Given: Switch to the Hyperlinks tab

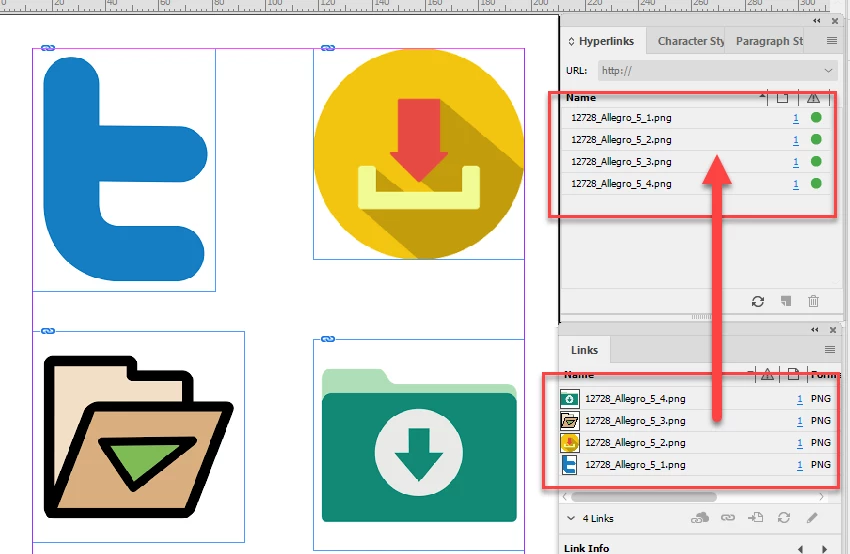Looking at the screenshot, I should (x=606, y=41).
